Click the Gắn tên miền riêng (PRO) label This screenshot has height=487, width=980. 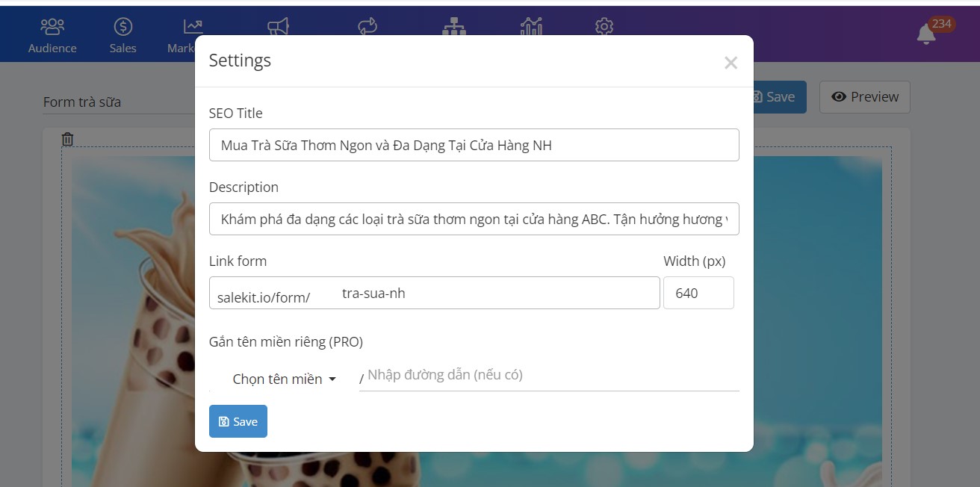click(x=286, y=342)
